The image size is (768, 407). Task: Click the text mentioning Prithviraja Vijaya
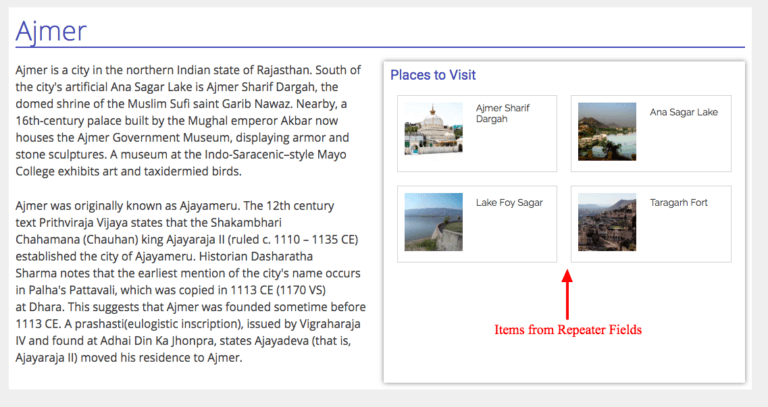[x=87, y=222]
